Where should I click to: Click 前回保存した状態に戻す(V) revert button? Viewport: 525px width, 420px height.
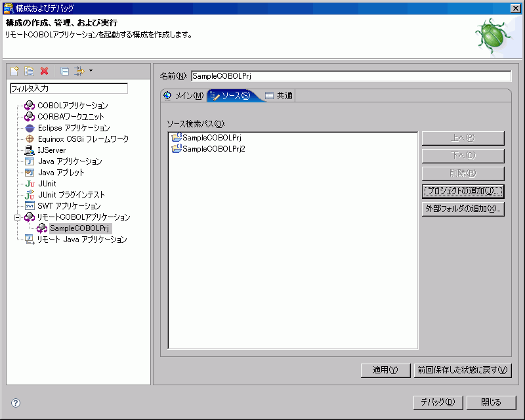(463, 370)
